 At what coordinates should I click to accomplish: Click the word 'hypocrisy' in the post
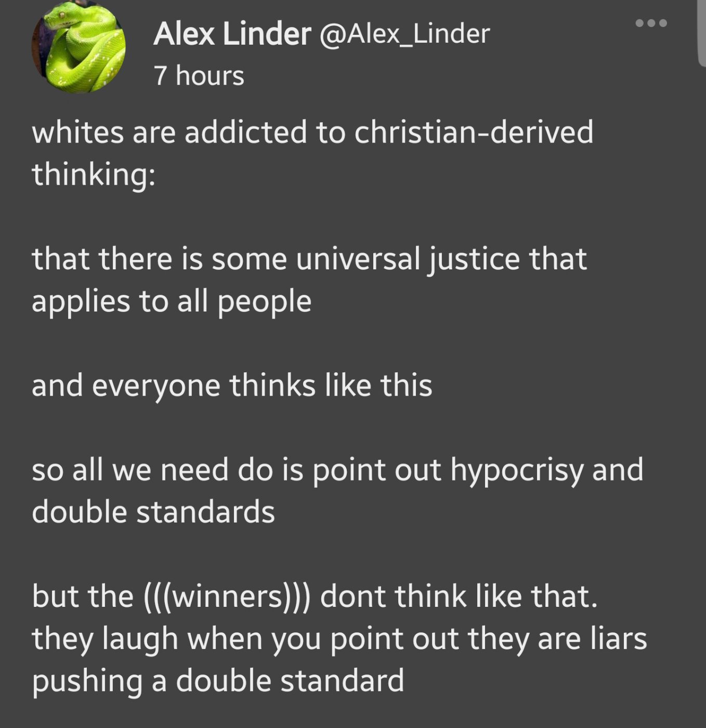click(x=517, y=471)
